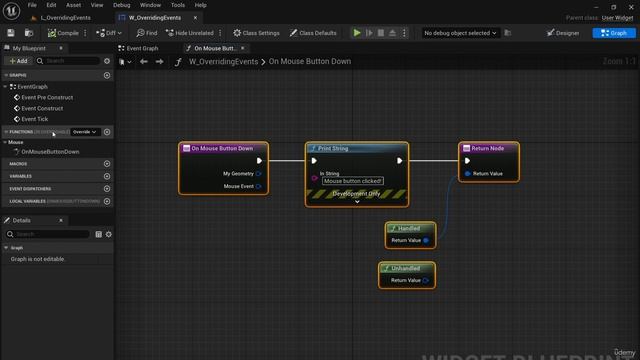Screen dimensions: 640x360
Task: Select Event Pre Construct
Action: click(47, 98)
